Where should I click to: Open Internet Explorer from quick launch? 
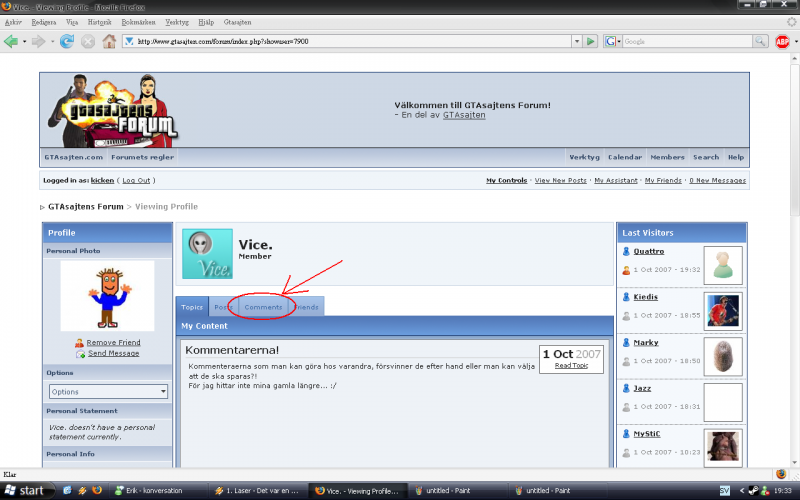point(67,490)
